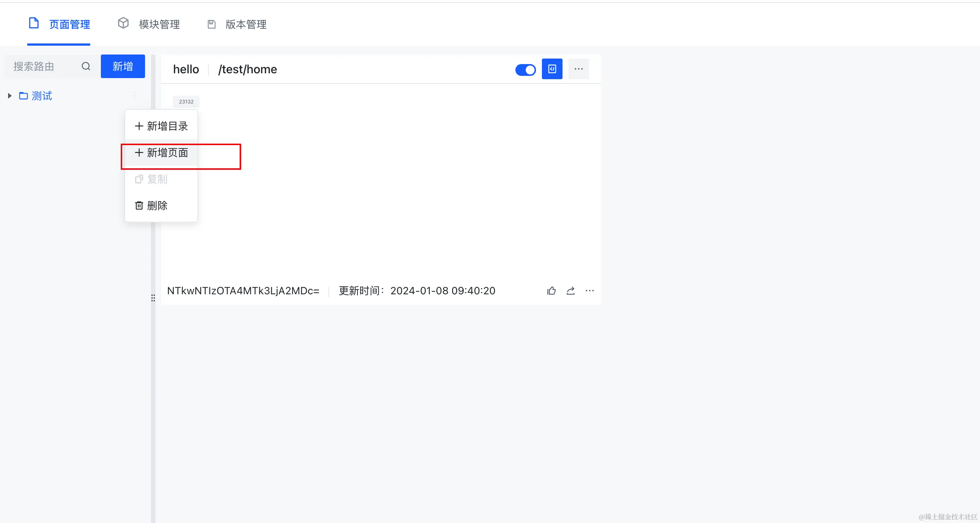
Task: Grab the panel resize drag handle
Action: (x=153, y=298)
